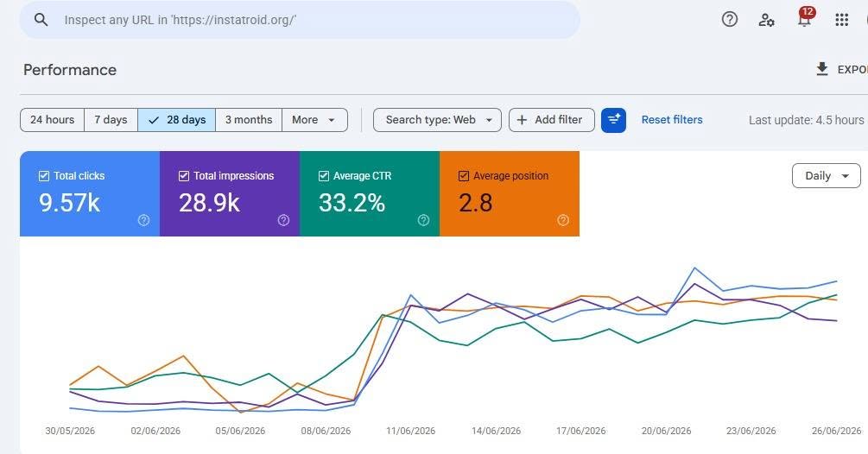Select the 7 days range tab

111,120
